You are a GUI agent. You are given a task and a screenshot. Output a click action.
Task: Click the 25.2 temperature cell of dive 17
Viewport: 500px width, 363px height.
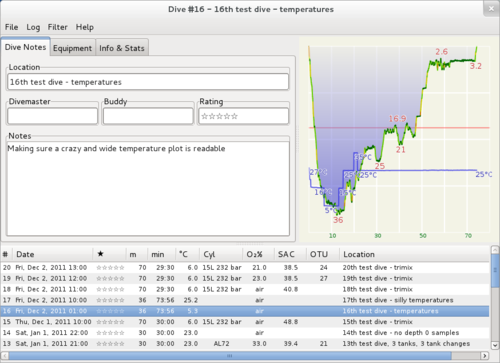coord(191,300)
